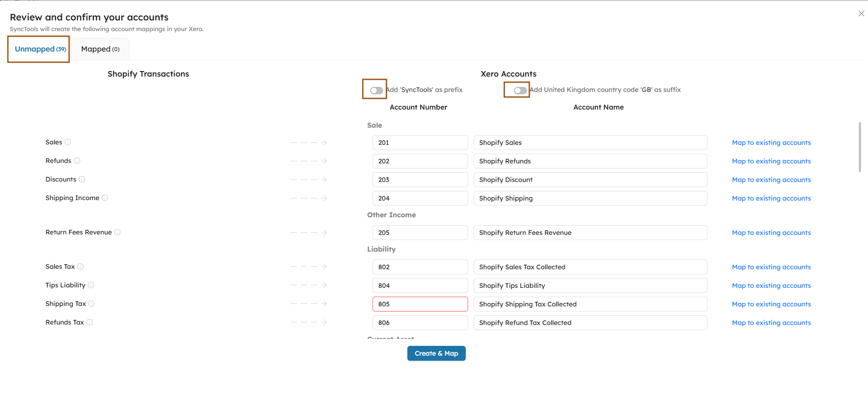This screenshot has width=868, height=409.
Task: Click the info icon beside Refunds
Action: [x=77, y=161]
